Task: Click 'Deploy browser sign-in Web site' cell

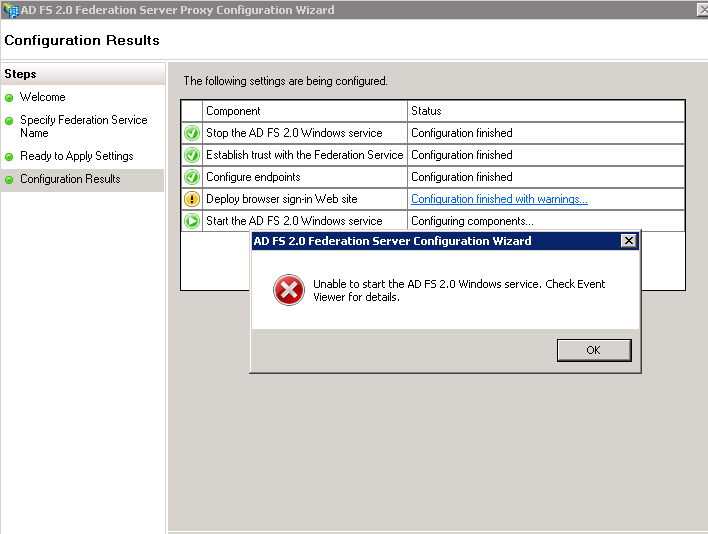Action: 305,199
